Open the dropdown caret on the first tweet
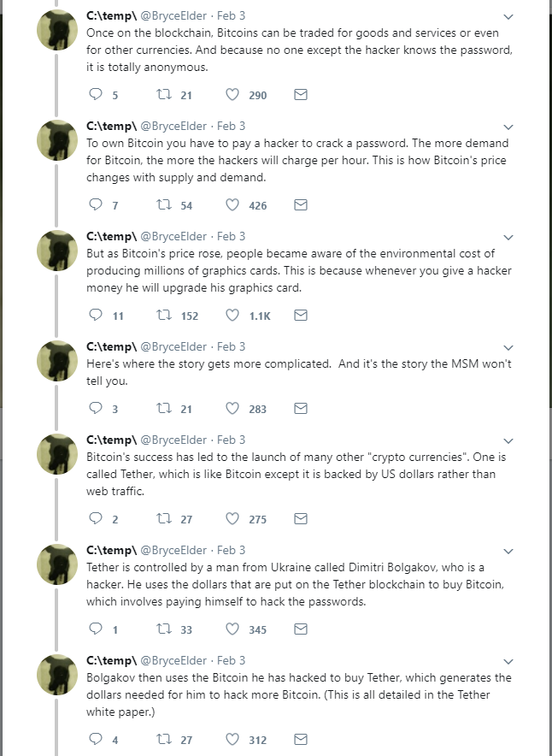The width and height of the screenshot is (552, 756). tap(508, 16)
